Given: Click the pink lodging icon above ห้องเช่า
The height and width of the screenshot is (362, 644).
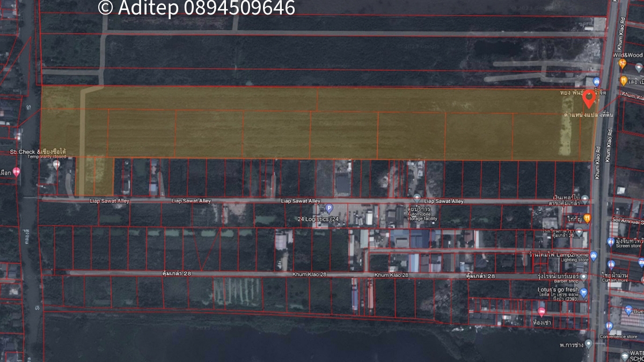Looking at the screenshot, I should click(x=541, y=312).
